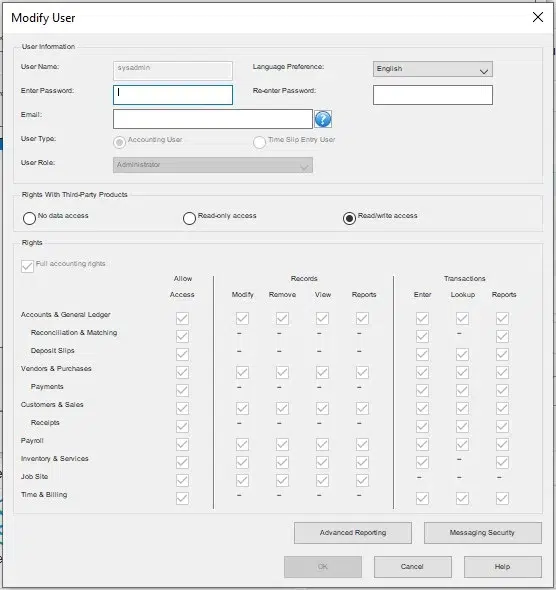Click the Help button
Image resolution: width=556 pixels, height=590 pixels.
click(503, 567)
